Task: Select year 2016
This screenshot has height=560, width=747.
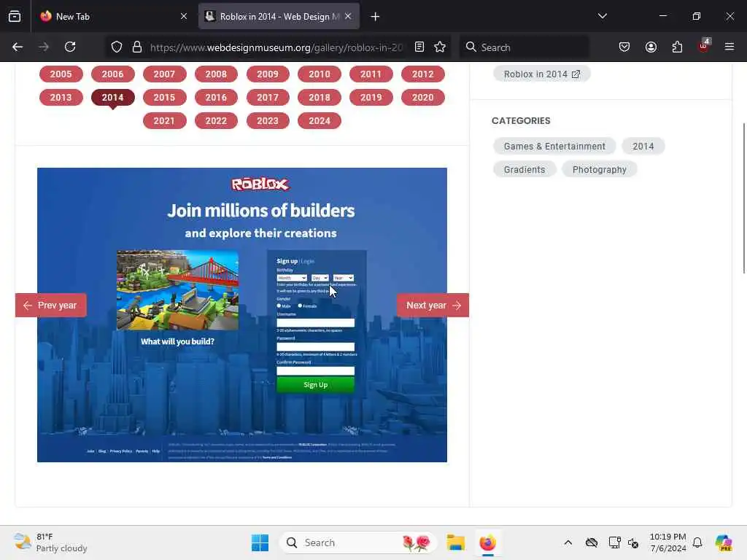Action: (x=216, y=97)
